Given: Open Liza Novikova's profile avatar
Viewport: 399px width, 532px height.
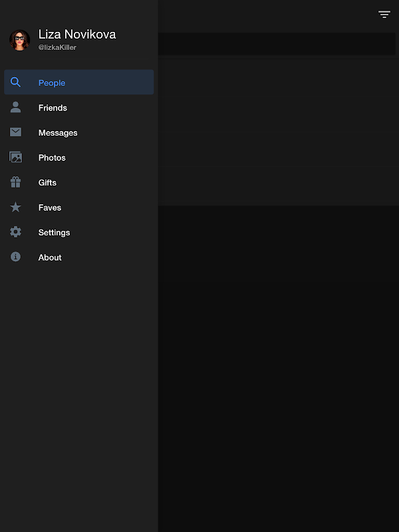Looking at the screenshot, I should point(20,40).
